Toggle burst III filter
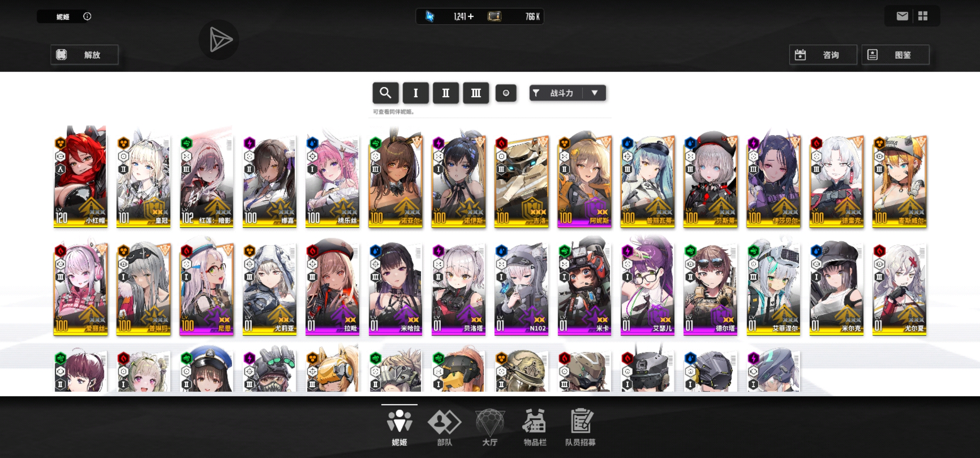 [476, 93]
